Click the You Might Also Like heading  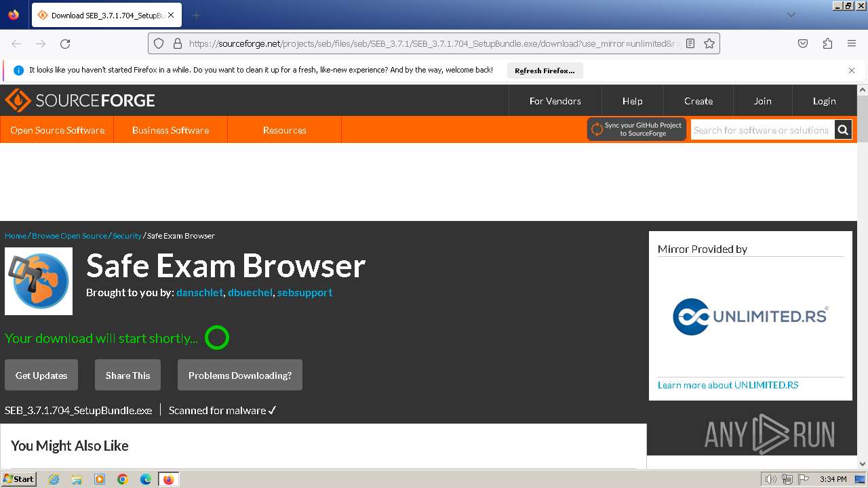coord(70,446)
